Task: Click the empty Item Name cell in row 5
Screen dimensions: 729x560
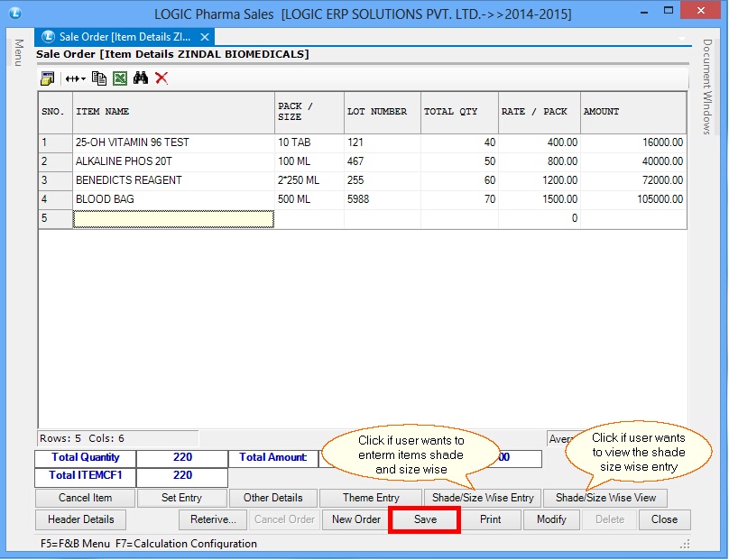Action: 173,218
